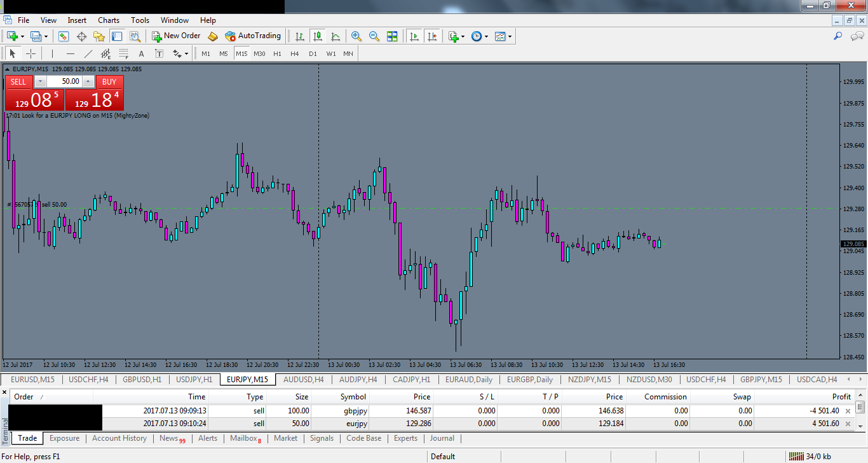The width and height of the screenshot is (868, 463).
Task: Enable chart shift from right edge
Action: [x=433, y=36]
